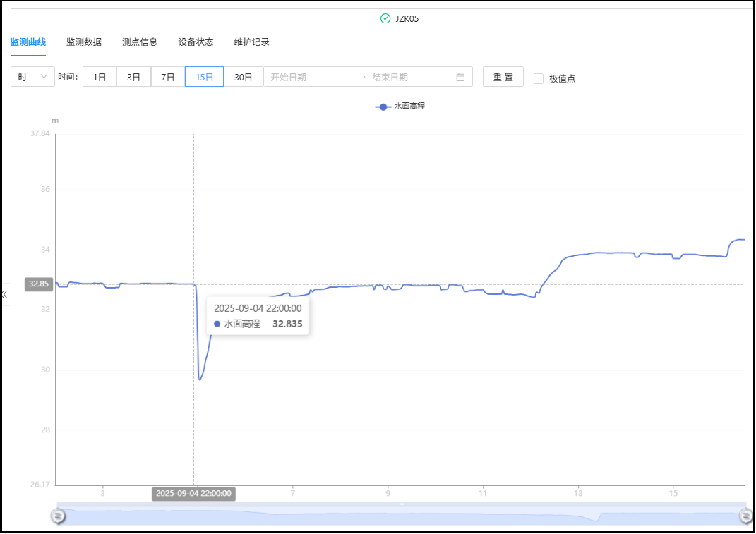Select the 7日 time range button
The width and height of the screenshot is (756, 534).
point(168,77)
